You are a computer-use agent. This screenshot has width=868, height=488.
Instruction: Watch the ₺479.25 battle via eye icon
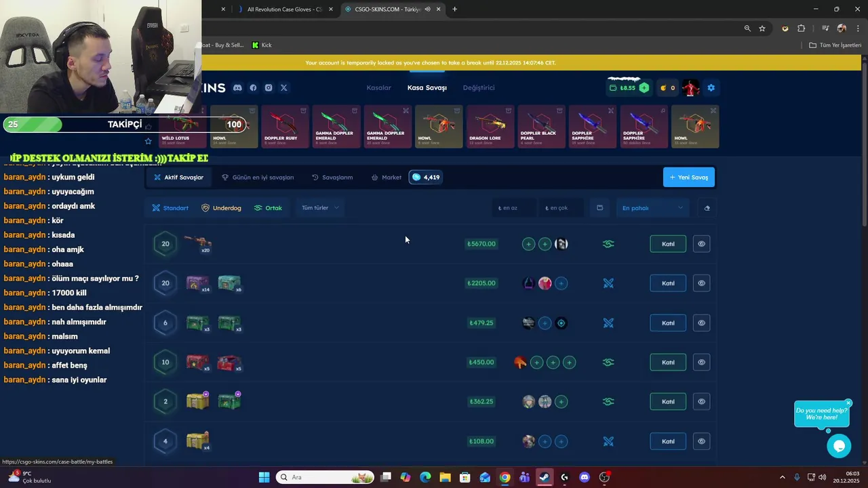point(701,323)
